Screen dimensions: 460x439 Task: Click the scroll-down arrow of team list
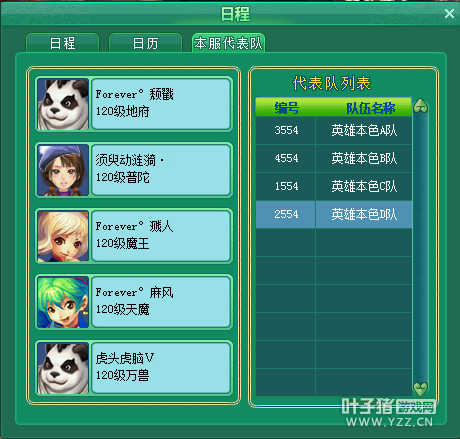click(421, 388)
